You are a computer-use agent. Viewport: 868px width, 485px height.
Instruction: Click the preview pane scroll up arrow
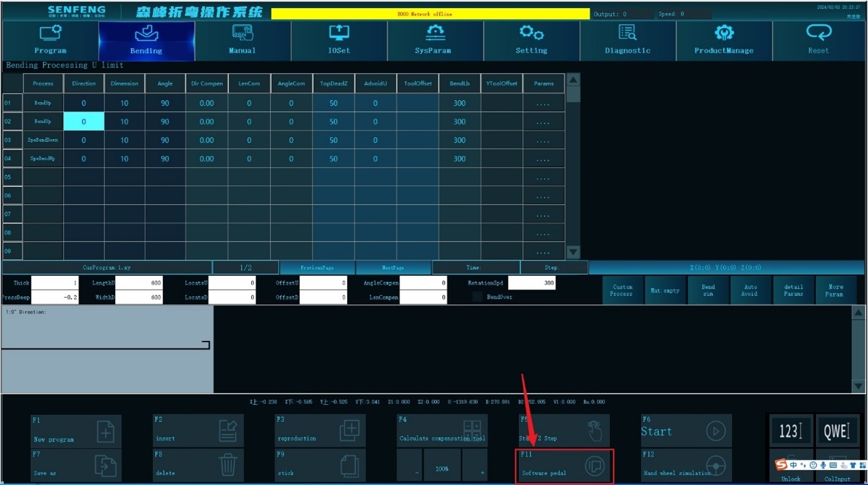859,313
